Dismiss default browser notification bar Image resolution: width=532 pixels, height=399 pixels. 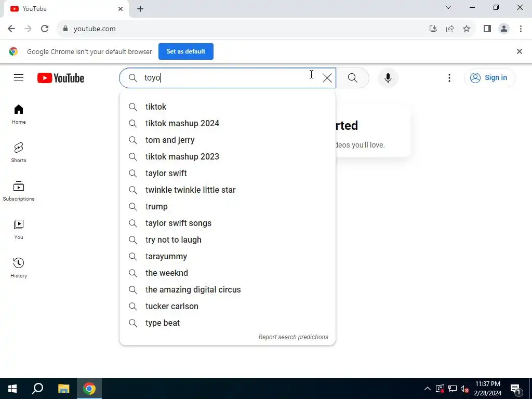[519, 51]
